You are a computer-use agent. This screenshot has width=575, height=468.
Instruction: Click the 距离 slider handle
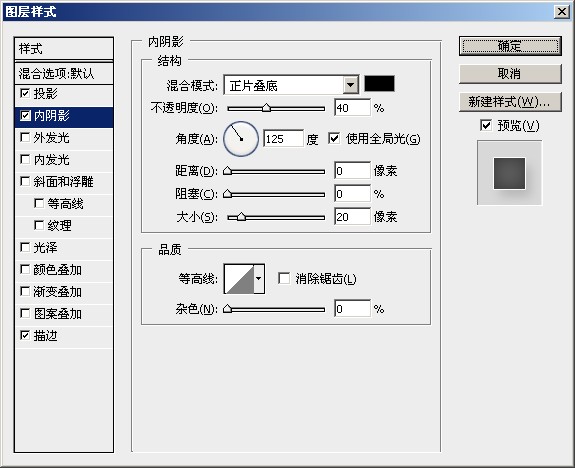228,171
